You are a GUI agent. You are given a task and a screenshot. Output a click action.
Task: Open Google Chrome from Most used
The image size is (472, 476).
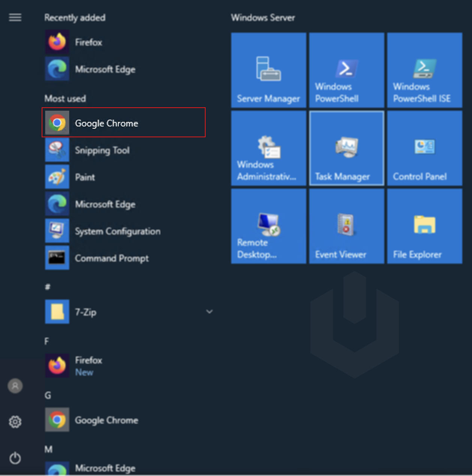pos(107,123)
